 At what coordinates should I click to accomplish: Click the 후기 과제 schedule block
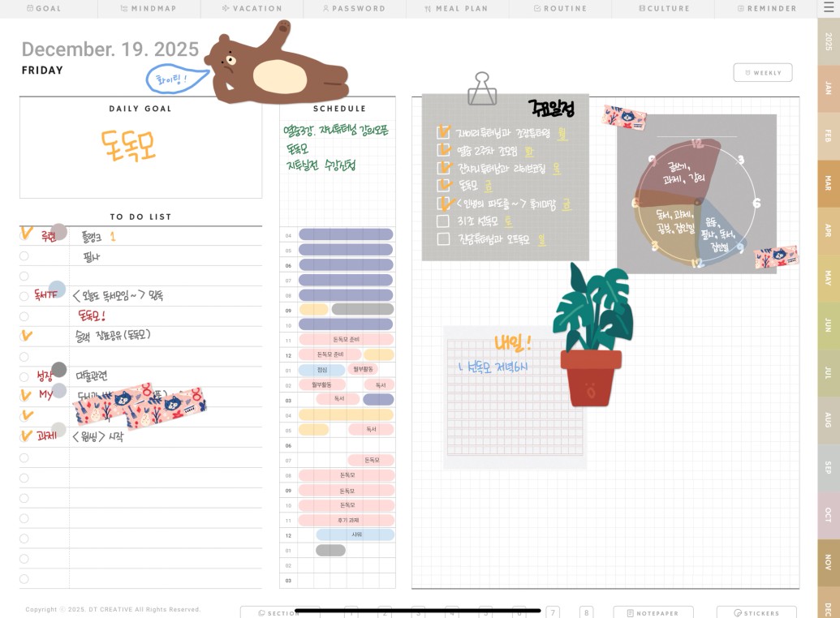[346, 520]
